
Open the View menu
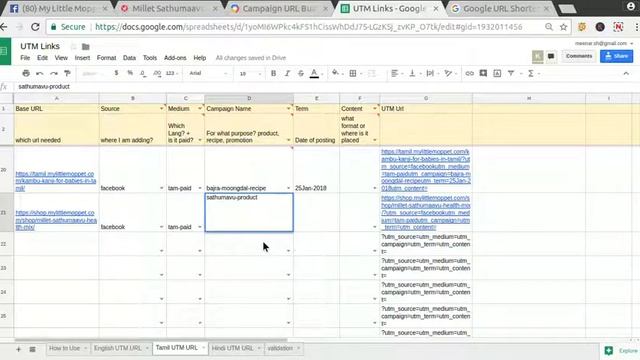61,58
